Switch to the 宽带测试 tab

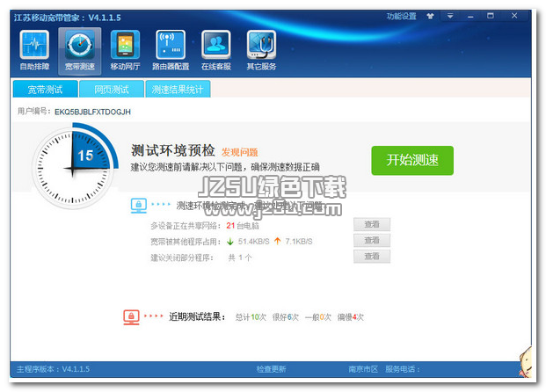(x=45, y=89)
